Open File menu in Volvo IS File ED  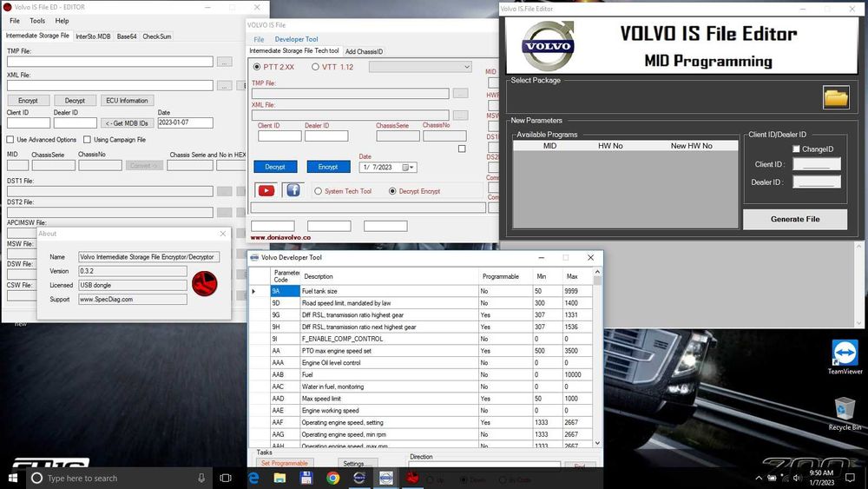coord(15,21)
